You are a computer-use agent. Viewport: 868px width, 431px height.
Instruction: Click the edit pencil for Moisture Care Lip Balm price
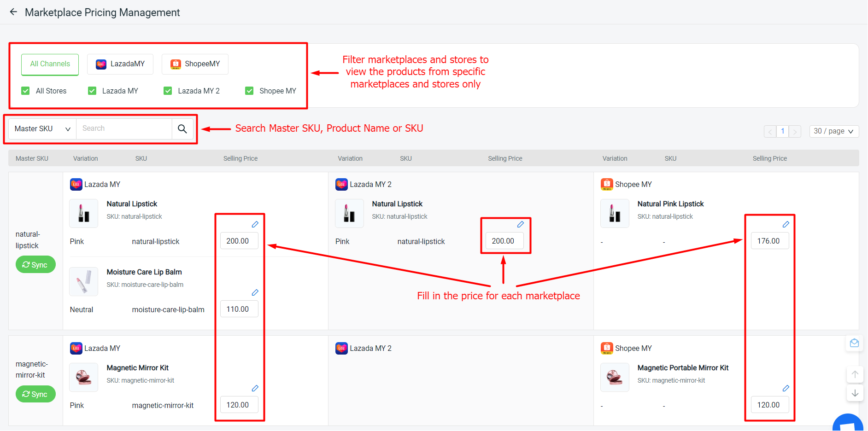255,292
